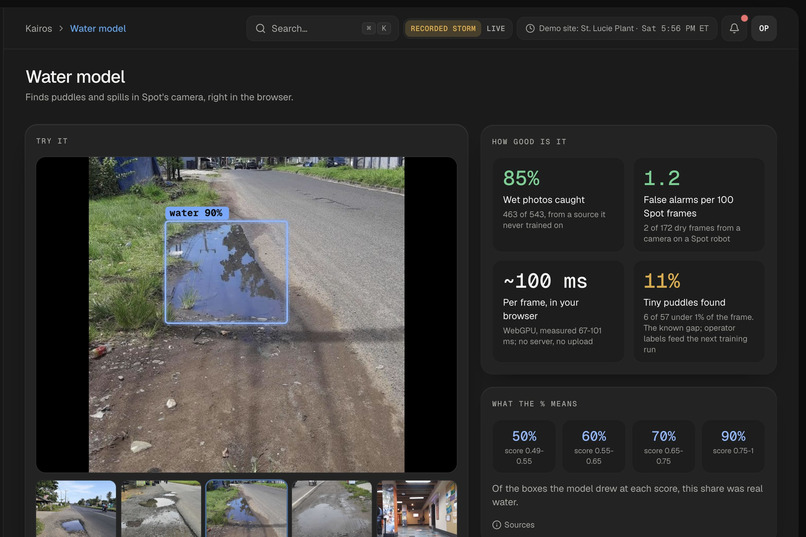The height and width of the screenshot is (537, 806).
Task: Click "Finds puddles and spills" subtitle
Action: [x=159, y=97]
